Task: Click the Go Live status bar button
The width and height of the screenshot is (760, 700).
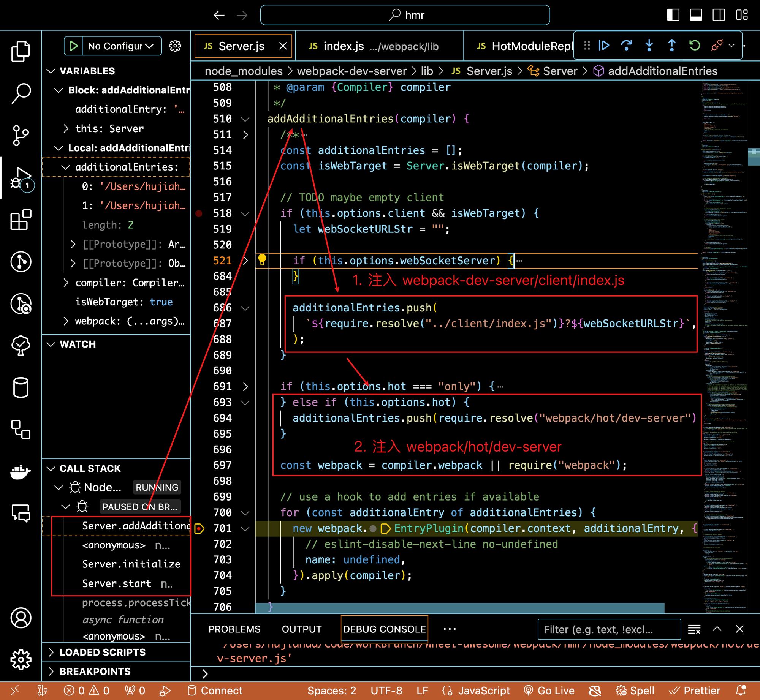Action: 549,691
